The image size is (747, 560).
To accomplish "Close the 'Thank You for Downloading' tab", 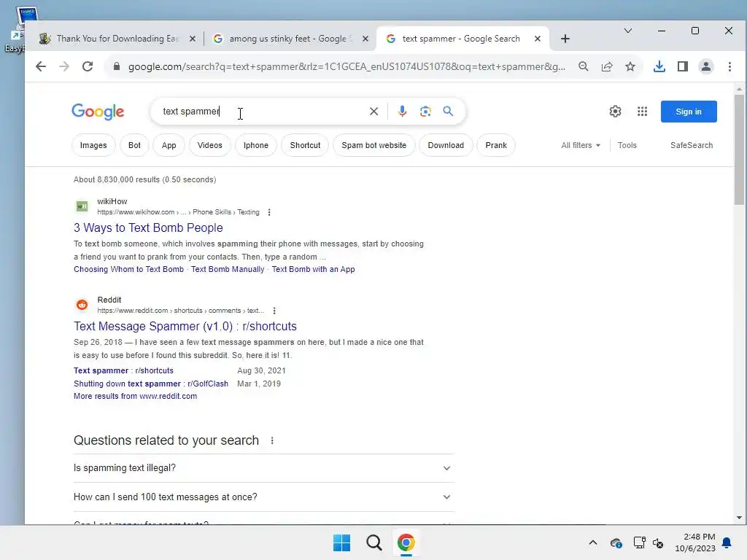I will (x=193, y=39).
